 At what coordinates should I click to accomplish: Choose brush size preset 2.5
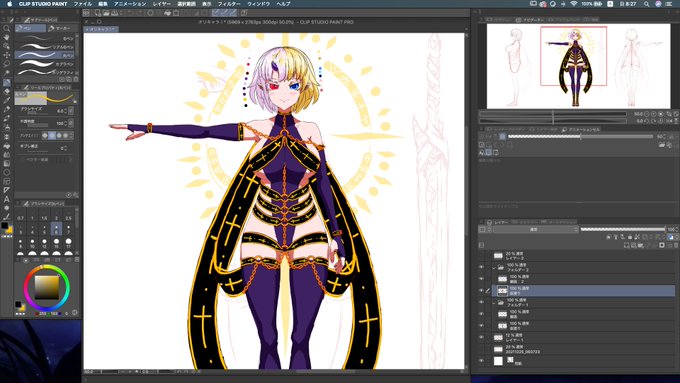[69, 216]
